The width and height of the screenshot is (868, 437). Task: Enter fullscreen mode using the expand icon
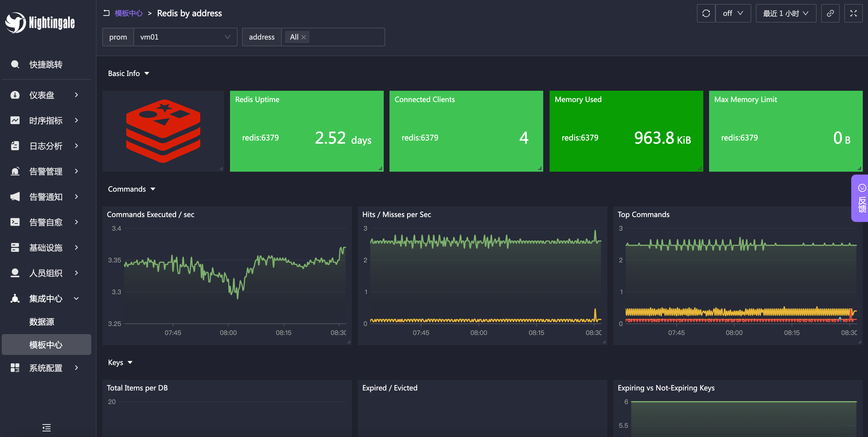pyautogui.click(x=853, y=14)
